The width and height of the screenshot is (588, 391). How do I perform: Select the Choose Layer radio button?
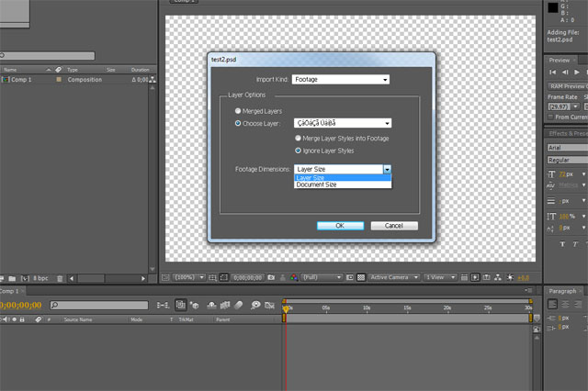click(x=238, y=123)
